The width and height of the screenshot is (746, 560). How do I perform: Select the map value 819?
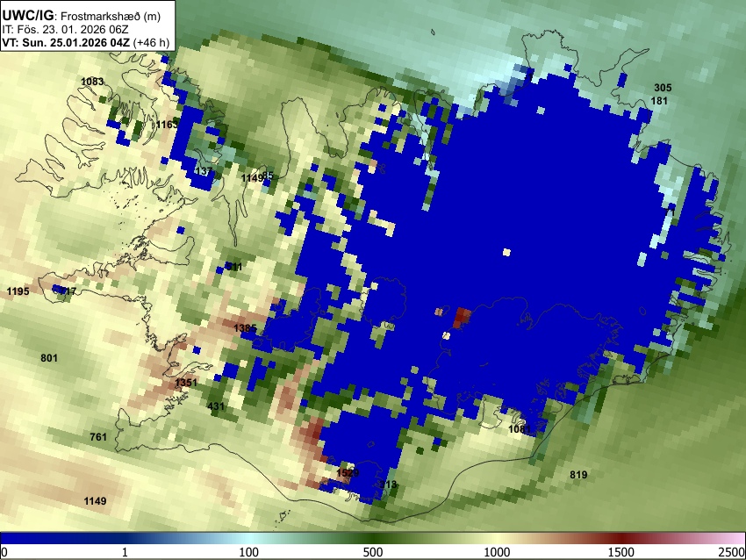pyautogui.click(x=578, y=474)
